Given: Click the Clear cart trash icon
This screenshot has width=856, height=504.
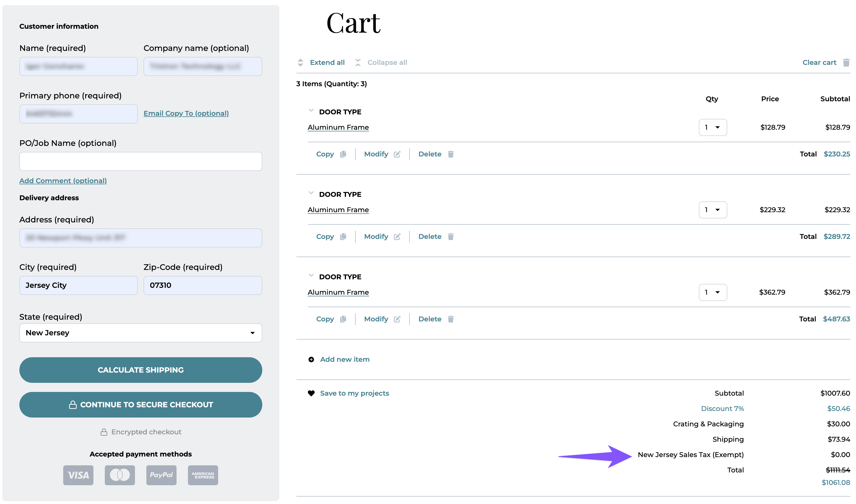Looking at the screenshot, I should (x=846, y=63).
